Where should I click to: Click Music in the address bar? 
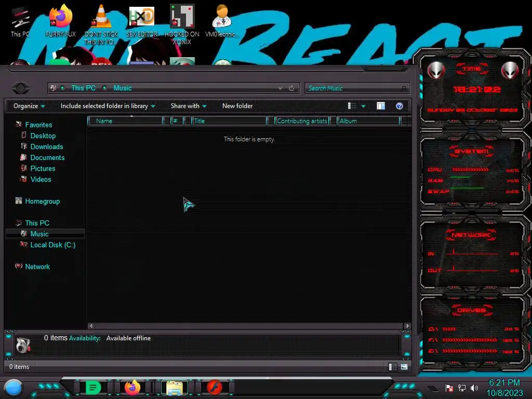click(x=123, y=88)
